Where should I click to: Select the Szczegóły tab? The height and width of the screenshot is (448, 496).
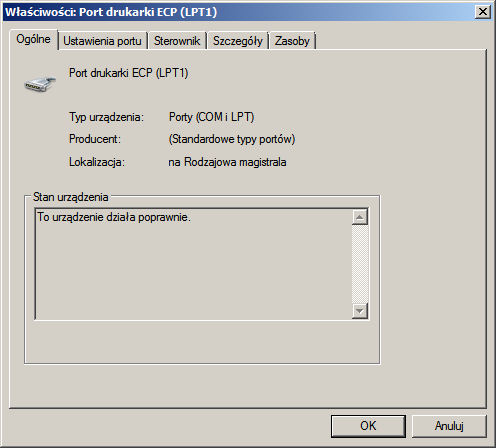pyautogui.click(x=238, y=41)
